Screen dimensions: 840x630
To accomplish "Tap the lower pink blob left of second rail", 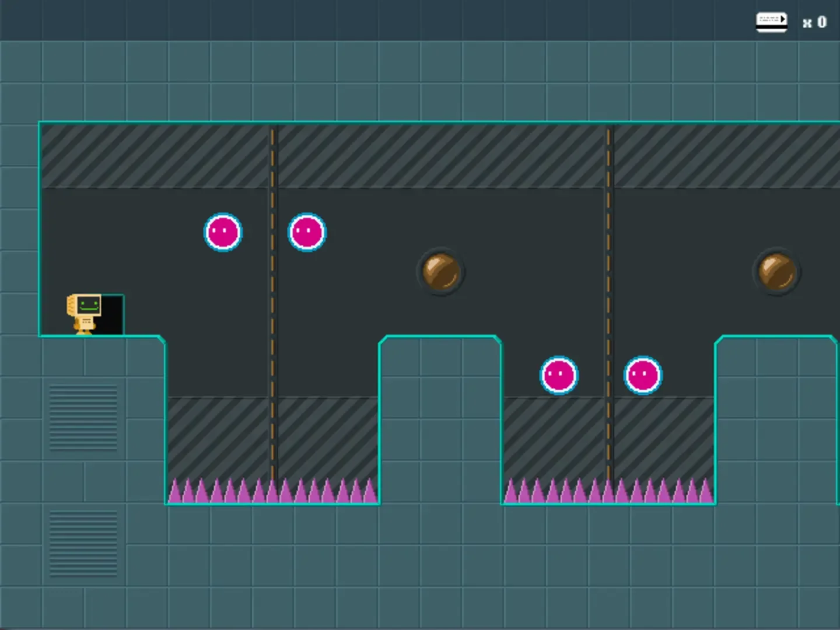I will (559, 375).
